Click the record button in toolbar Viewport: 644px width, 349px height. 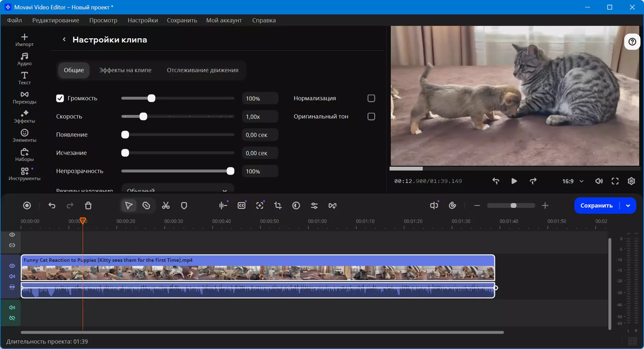tap(27, 206)
